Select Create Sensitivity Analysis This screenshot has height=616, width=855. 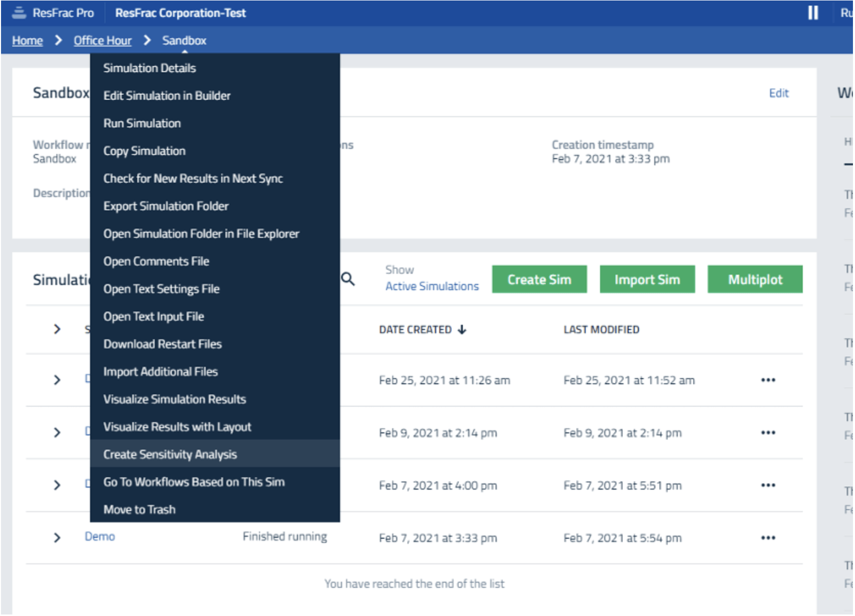tap(215, 454)
